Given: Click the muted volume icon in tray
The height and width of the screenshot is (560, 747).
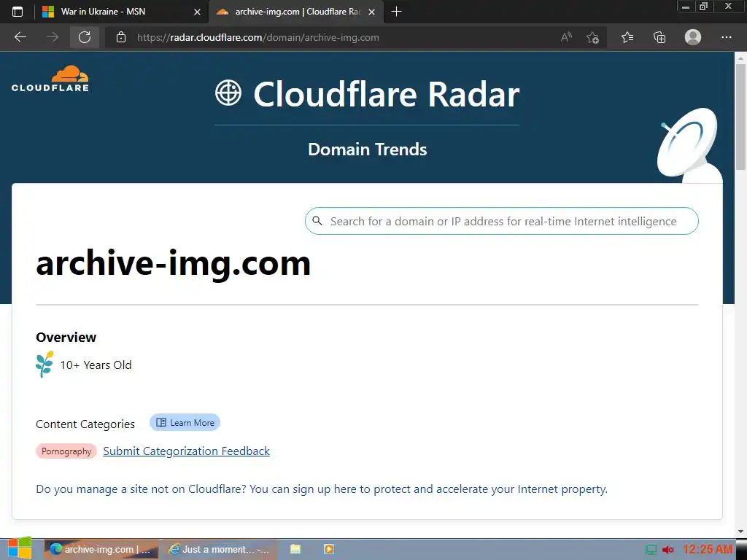Looking at the screenshot, I should tap(668, 550).
